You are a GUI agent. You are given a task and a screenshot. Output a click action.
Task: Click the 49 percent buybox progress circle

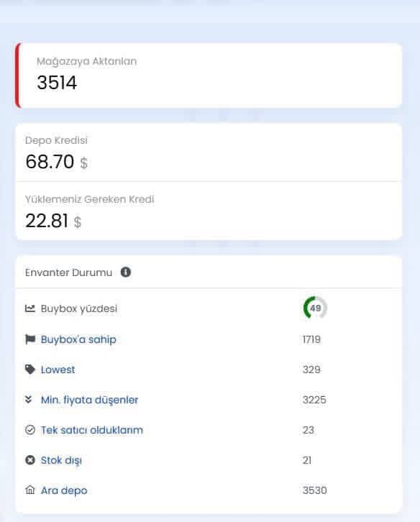pos(315,308)
